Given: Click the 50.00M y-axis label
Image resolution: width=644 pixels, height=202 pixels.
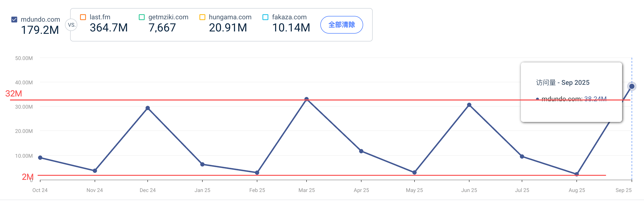Looking at the screenshot, I should [24, 58].
